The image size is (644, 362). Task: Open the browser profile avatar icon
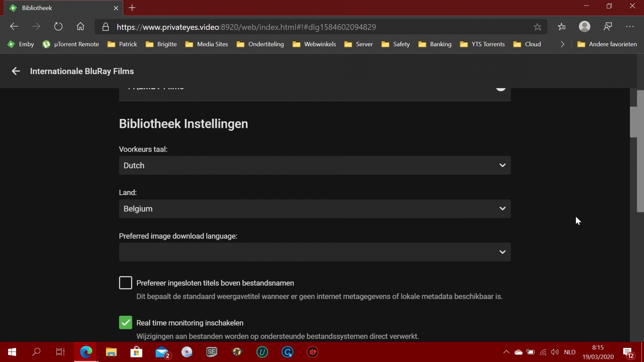pos(584,27)
